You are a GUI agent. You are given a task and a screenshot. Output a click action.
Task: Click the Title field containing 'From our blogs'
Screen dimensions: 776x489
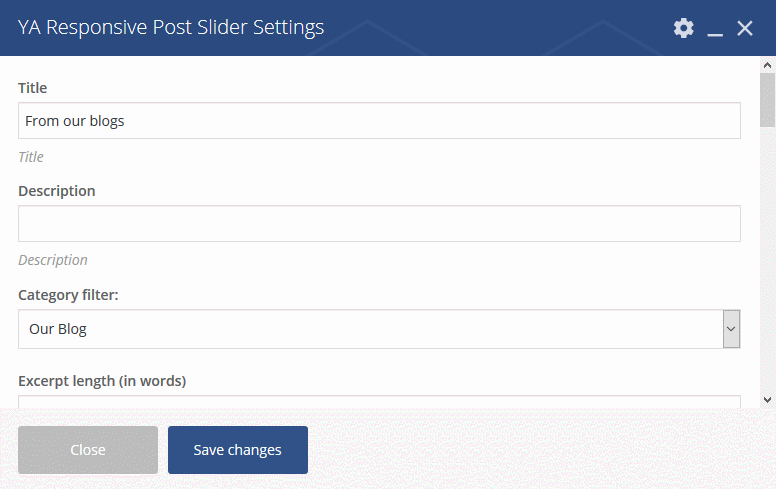point(379,121)
